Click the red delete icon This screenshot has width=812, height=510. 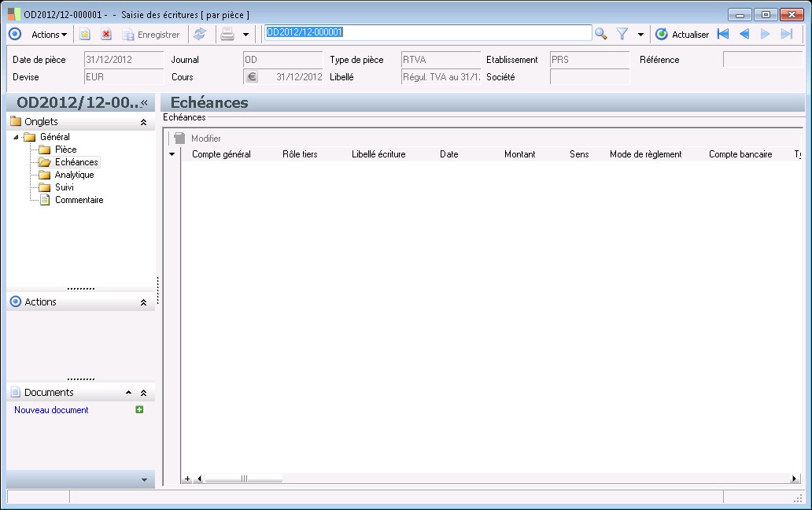tap(106, 35)
